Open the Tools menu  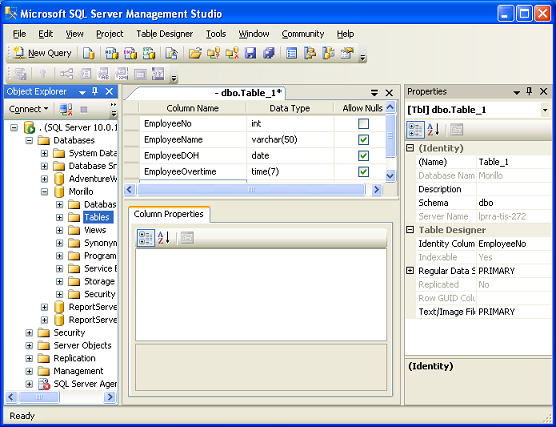tap(216, 34)
